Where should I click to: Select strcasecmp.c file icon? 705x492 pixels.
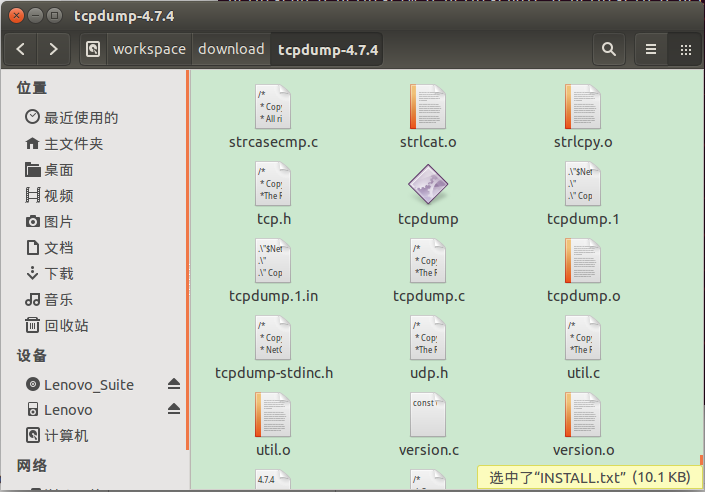pos(273,107)
